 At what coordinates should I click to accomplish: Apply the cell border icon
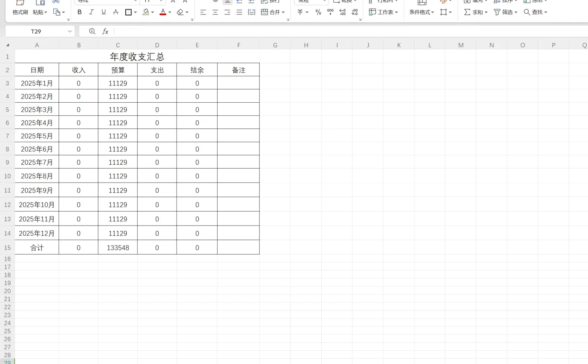coord(128,12)
